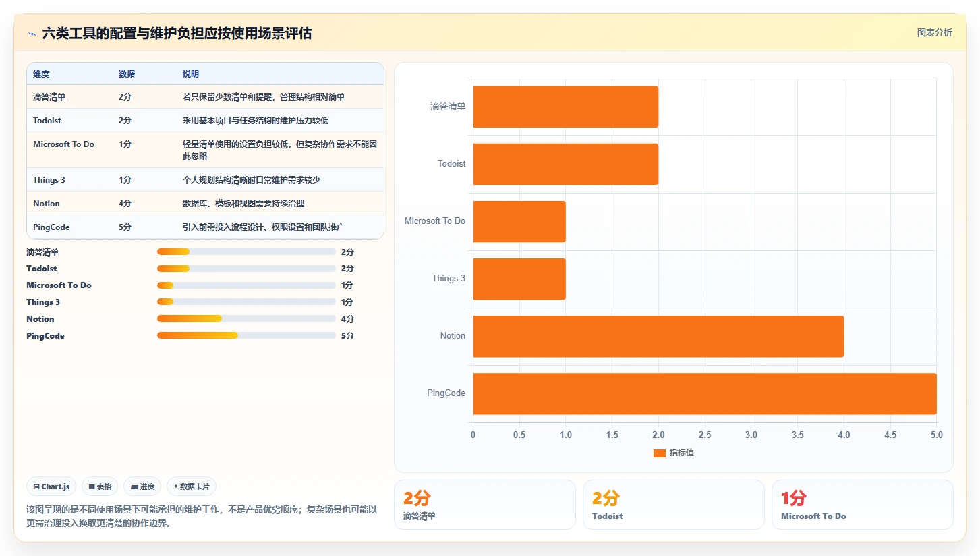Click the Microsoft To Do bar in chart
Viewport: 980px width, 556px height.
pyautogui.click(x=519, y=221)
